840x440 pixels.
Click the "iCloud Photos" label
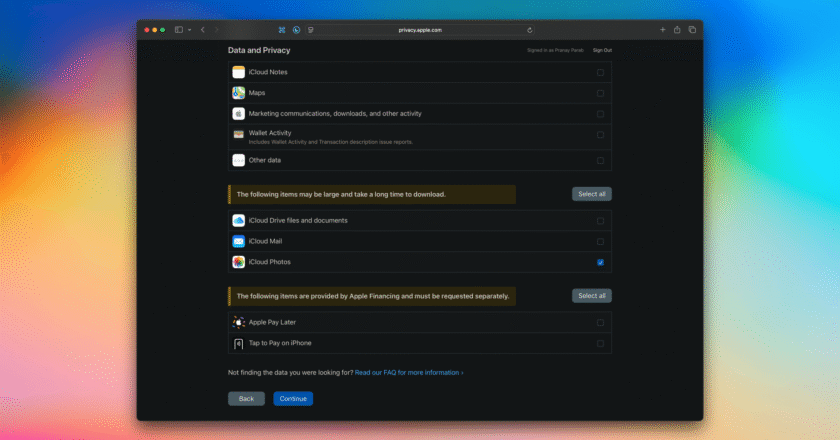point(269,262)
